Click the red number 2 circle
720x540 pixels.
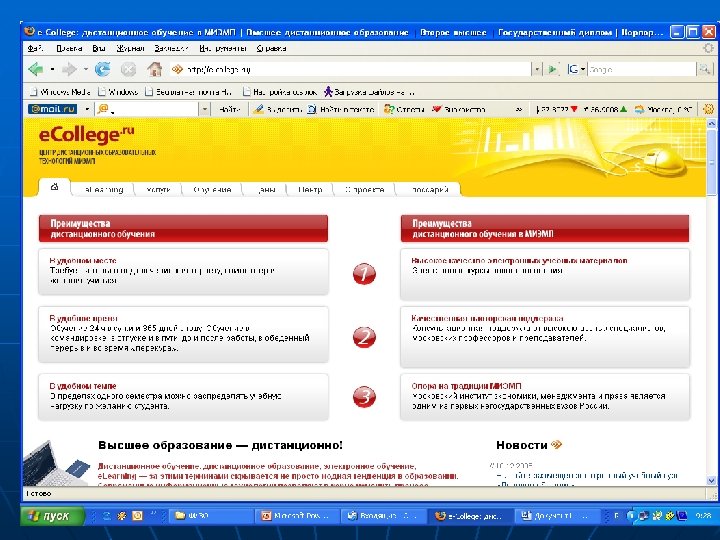click(364, 337)
